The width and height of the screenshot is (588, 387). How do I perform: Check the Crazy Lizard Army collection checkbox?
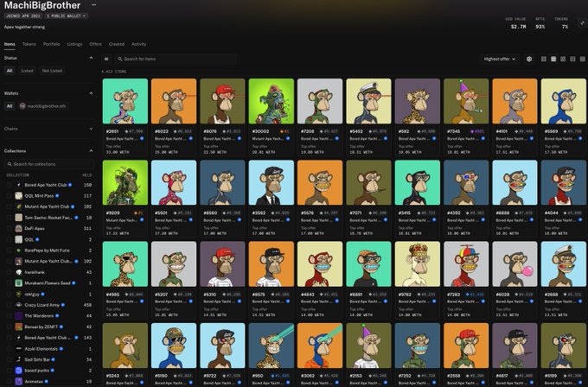tap(9, 305)
